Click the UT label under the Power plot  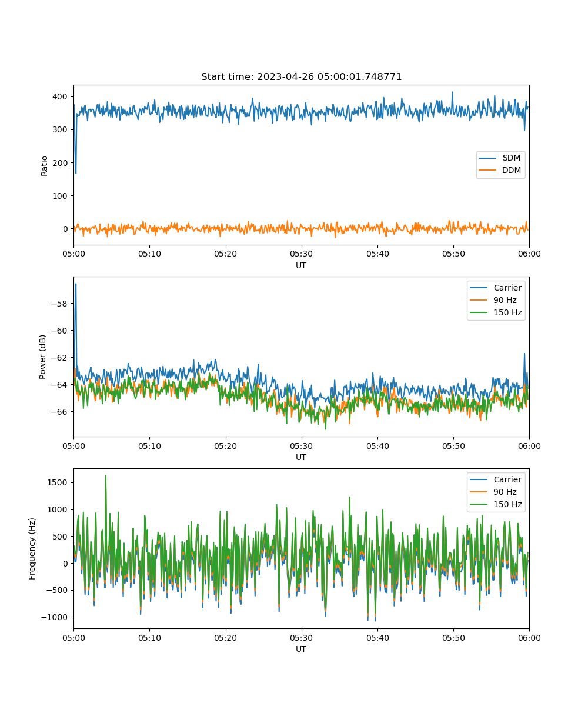click(x=301, y=457)
